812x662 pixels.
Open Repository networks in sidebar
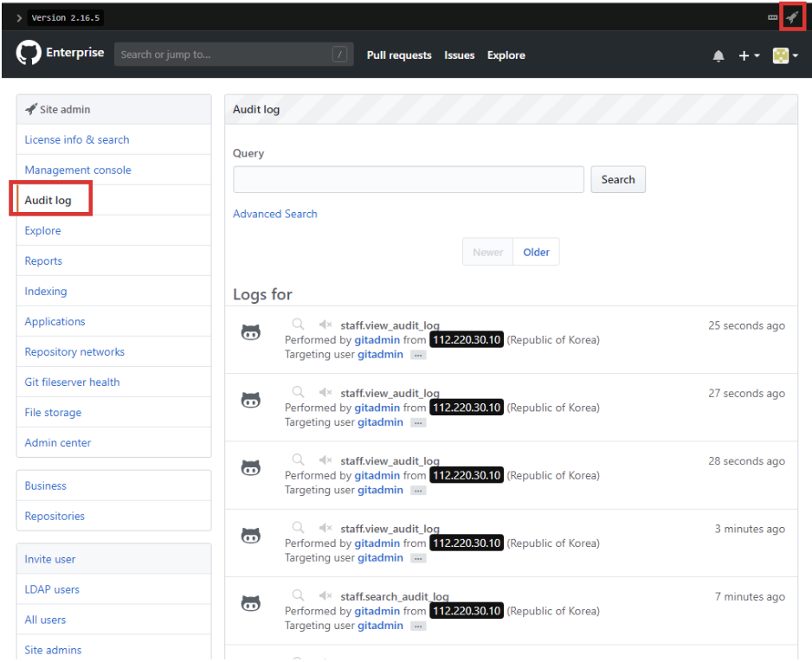(x=74, y=352)
